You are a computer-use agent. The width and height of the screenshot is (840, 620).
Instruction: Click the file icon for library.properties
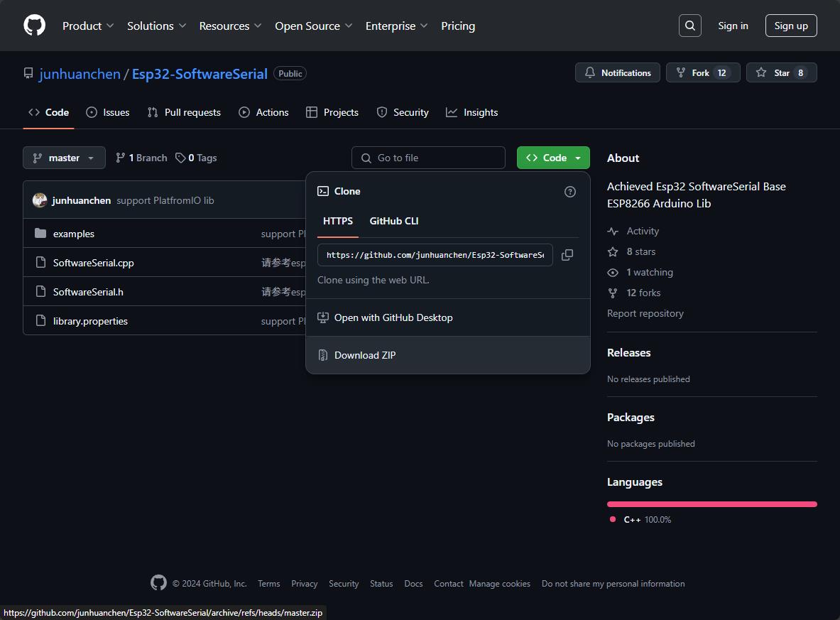click(x=40, y=320)
